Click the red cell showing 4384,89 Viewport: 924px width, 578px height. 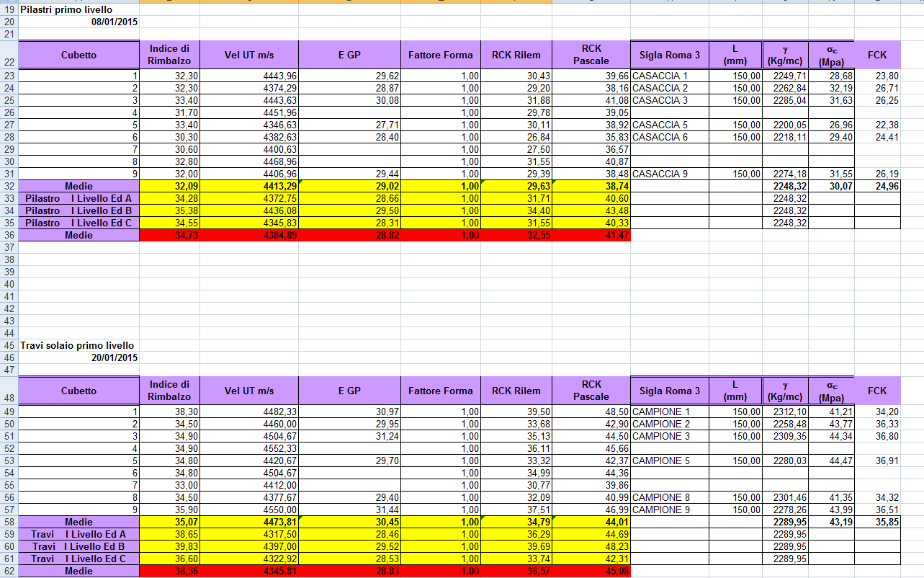(x=249, y=235)
